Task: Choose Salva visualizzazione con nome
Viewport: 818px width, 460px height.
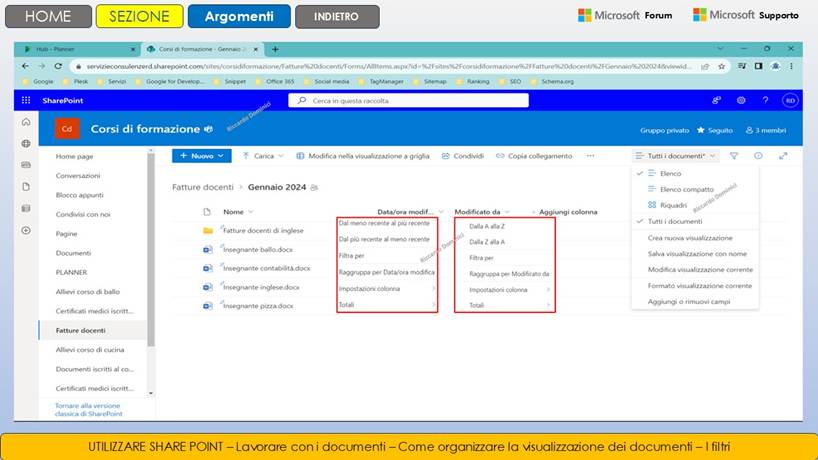Action: (x=695, y=254)
